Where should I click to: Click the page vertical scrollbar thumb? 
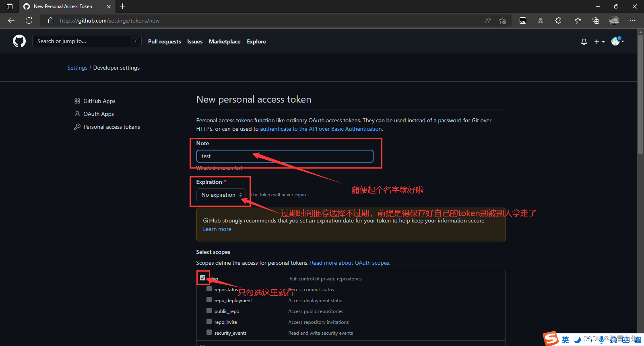(x=640, y=95)
